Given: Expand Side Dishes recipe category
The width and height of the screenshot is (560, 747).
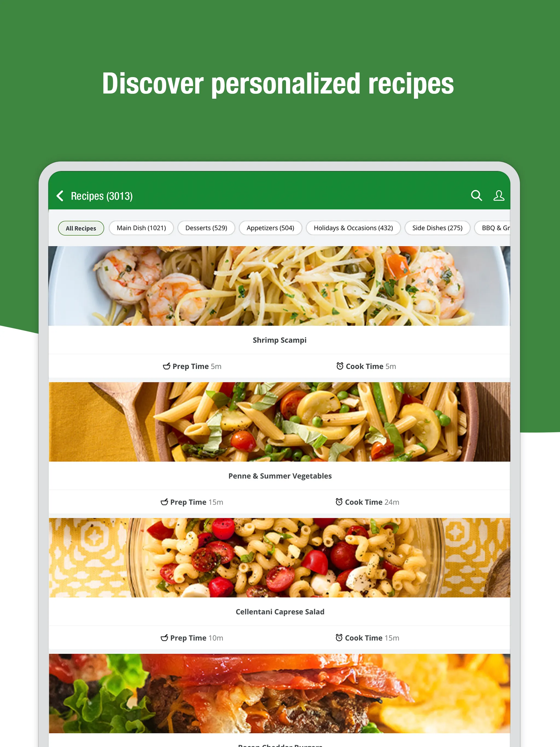Looking at the screenshot, I should 438,228.
